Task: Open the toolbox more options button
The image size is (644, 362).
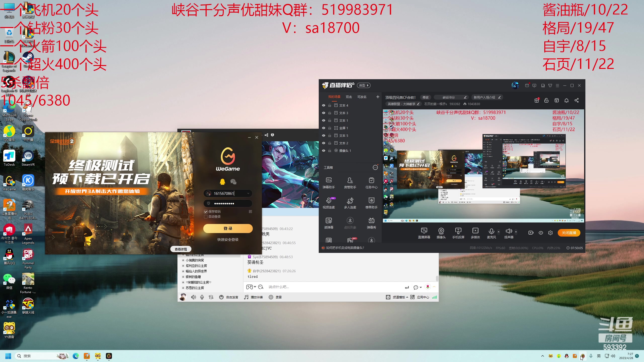Action: point(375,167)
